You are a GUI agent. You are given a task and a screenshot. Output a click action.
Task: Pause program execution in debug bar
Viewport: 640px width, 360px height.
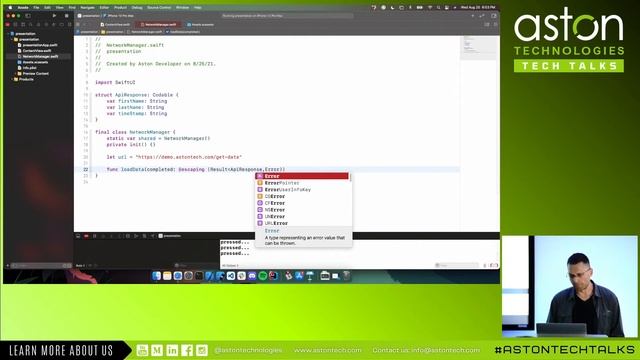[95, 236]
